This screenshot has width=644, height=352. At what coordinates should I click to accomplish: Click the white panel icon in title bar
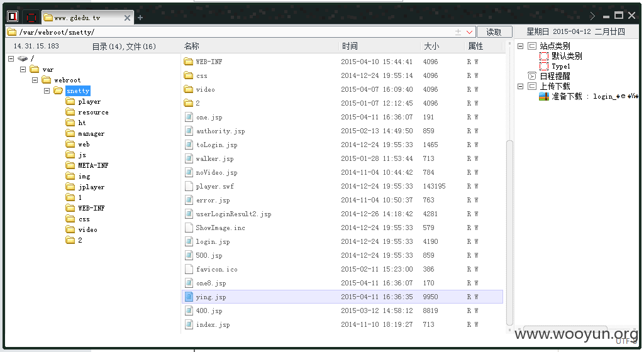(13, 16)
